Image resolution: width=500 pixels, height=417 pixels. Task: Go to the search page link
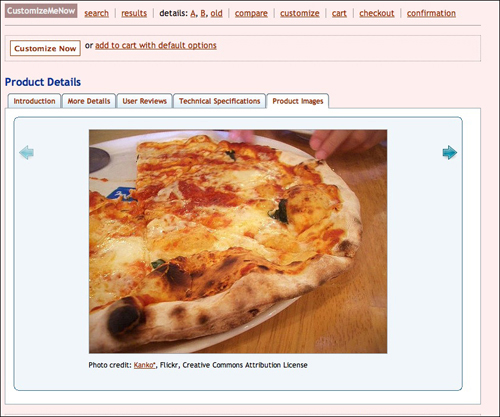coord(96,13)
